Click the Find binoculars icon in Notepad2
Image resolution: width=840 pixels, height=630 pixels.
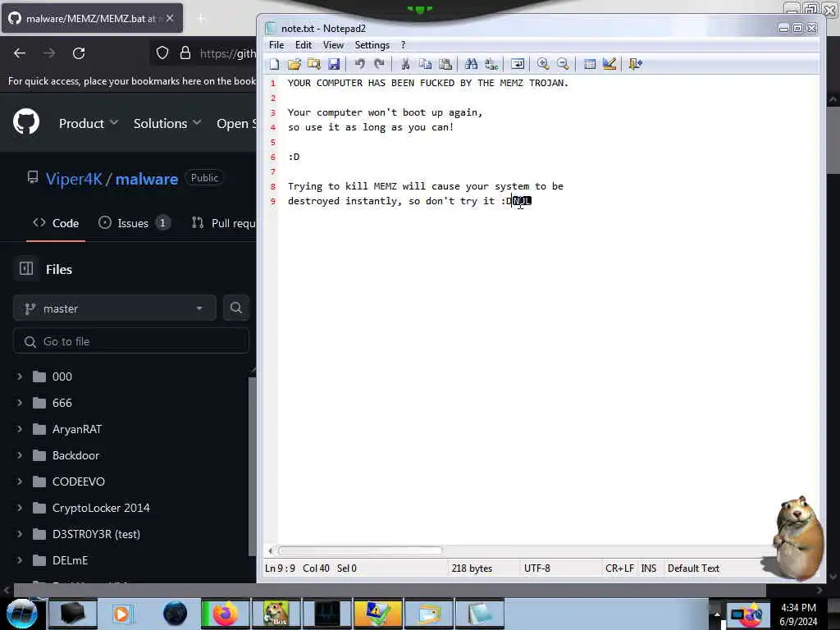click(x=472, y=64)
